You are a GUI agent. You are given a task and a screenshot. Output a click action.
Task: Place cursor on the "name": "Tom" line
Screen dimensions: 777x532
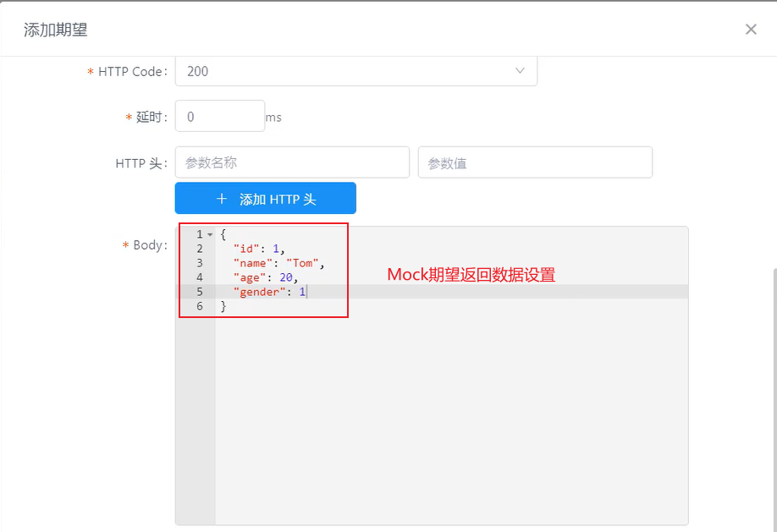click(x=278, y=263)
